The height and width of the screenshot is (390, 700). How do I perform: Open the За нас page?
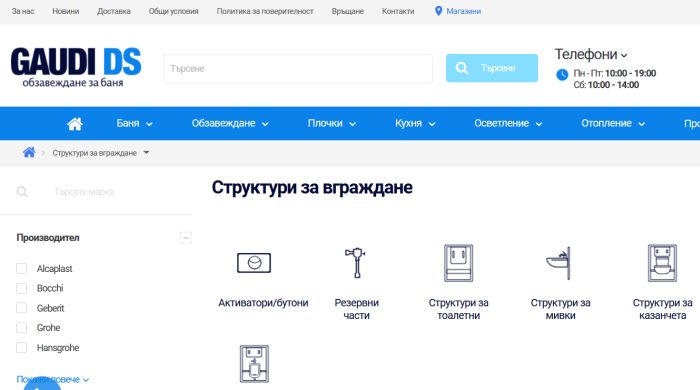(x=23, y=11)
